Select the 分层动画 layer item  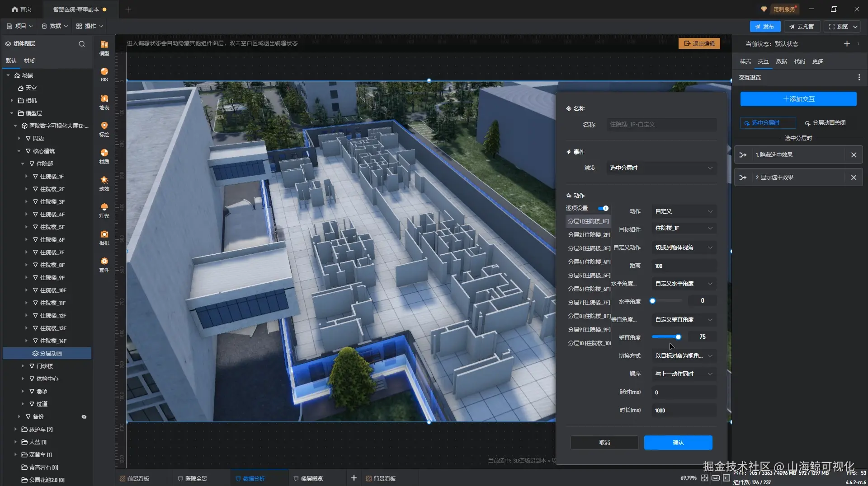(47, 353)
